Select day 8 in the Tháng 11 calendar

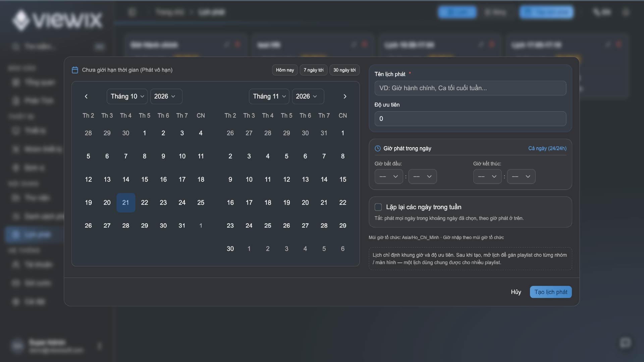pyautogui.click(x=342, y=156)
